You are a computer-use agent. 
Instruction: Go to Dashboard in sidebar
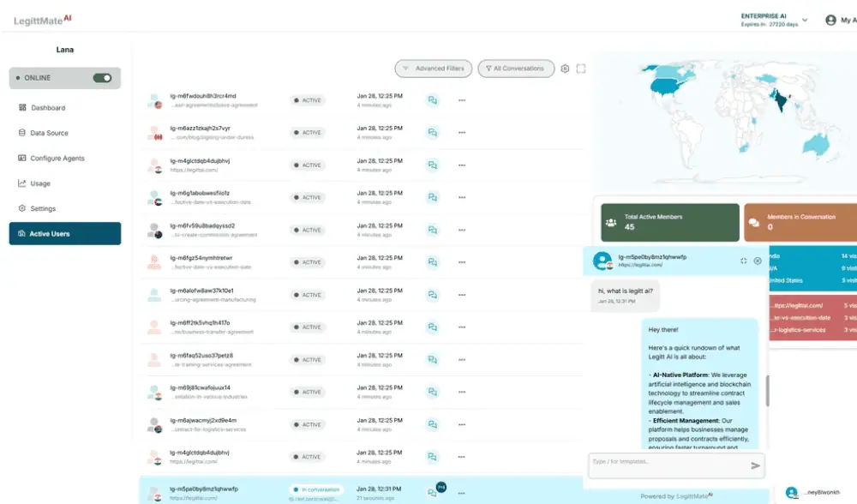coord(48,108)
